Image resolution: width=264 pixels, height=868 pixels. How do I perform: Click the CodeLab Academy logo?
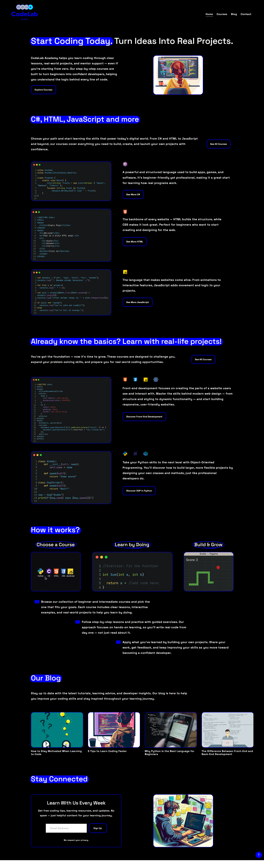[x=24, y=13]
